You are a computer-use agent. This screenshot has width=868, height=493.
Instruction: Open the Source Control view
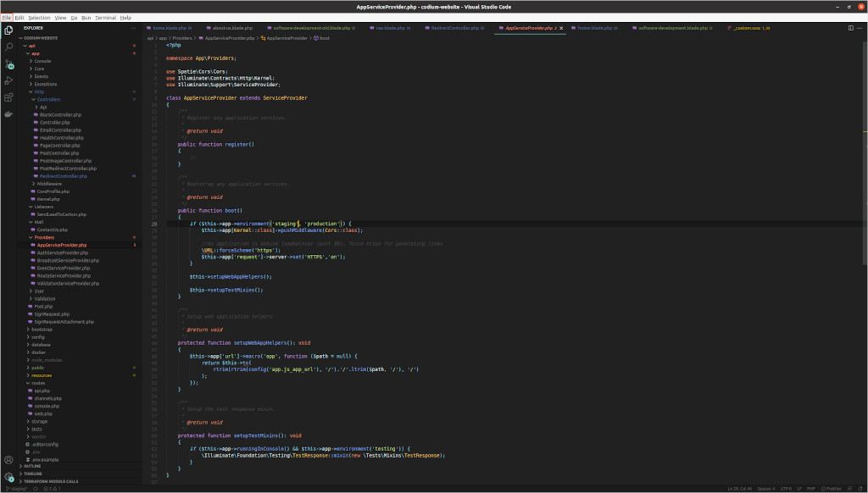(x=8, y=64)
